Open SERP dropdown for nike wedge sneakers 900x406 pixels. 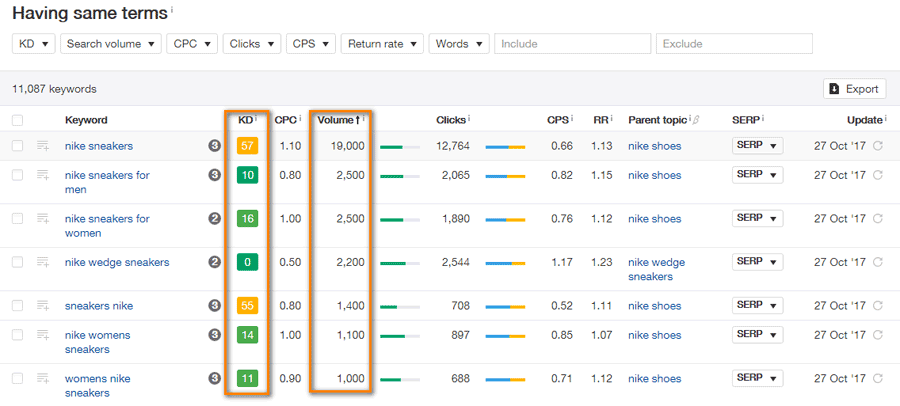pos(758,262)
